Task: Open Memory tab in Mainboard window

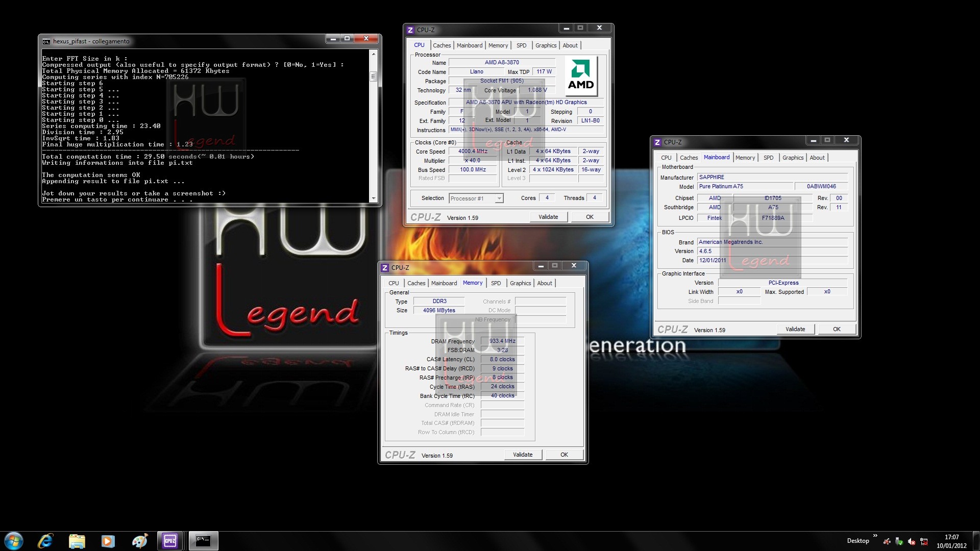Action: click(745, 158)
